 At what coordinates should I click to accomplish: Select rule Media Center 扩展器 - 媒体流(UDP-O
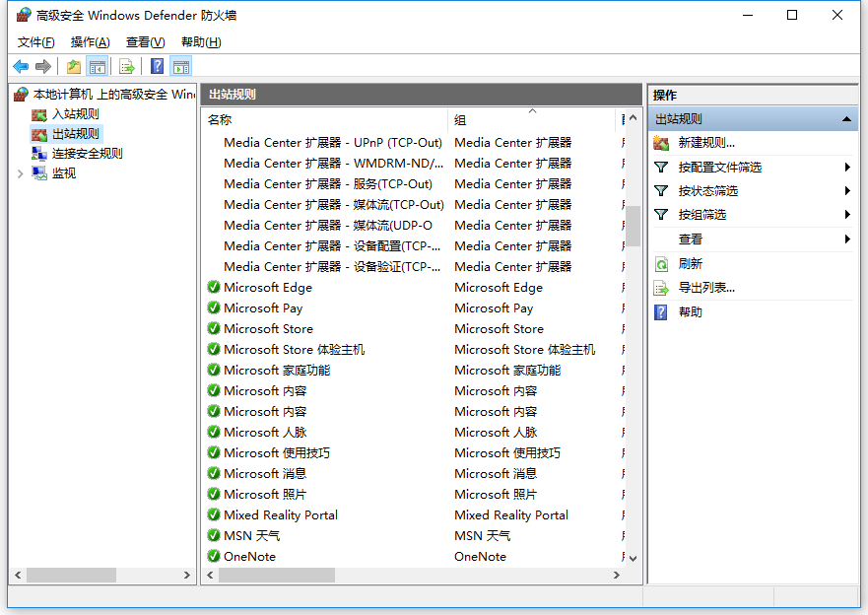click(328, 226)
